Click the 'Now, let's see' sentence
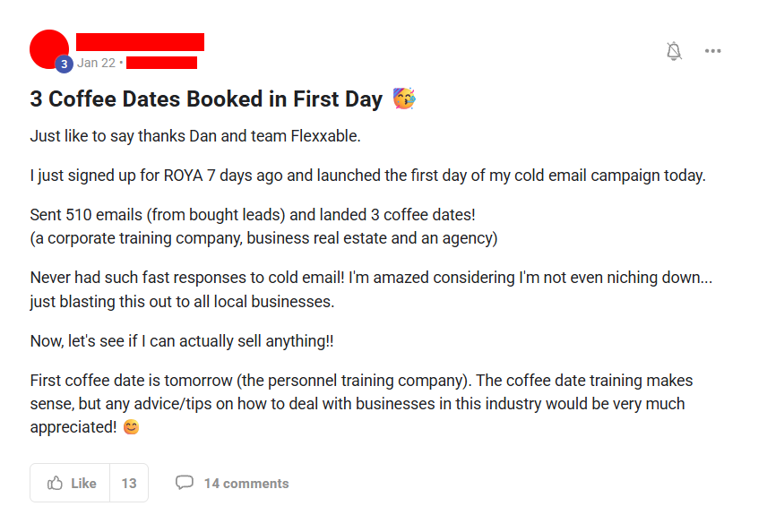Viewport: 767px width, 532px height. coord(182,341)
